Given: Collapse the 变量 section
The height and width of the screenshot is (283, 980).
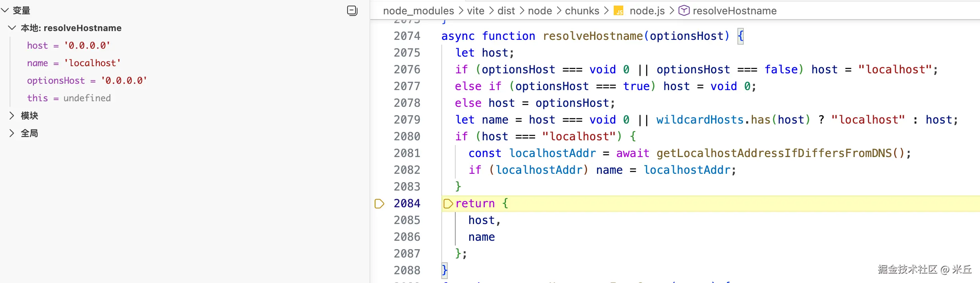Looking at the screenshot, I should [x=5, y=10].
